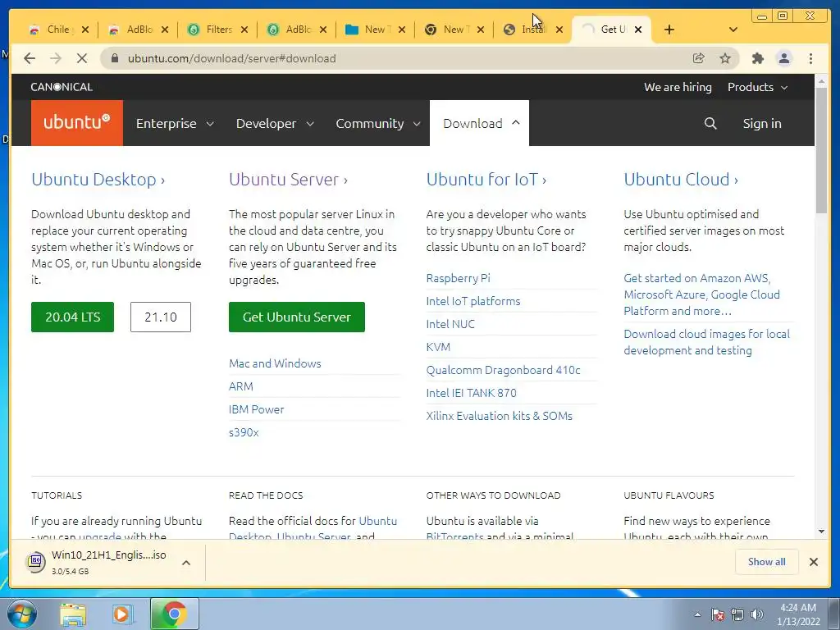This screenshot has height=630, width=840.
Task: Open the Ubuntu Server heading link
Action: click(x=288, y=180)
